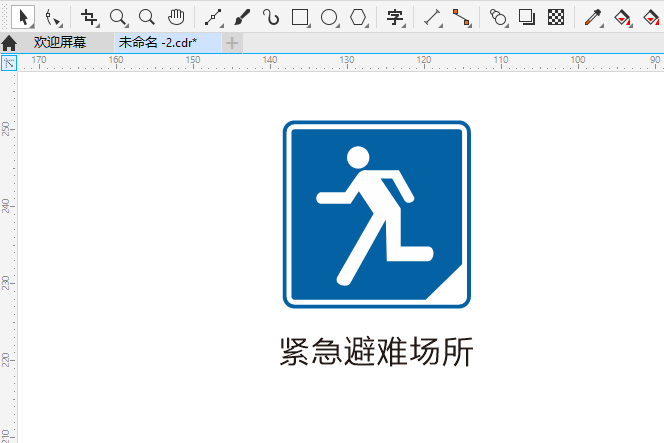
Task: Switch to the 欢迎屏幕 tab
Action: tap(60, 43)
